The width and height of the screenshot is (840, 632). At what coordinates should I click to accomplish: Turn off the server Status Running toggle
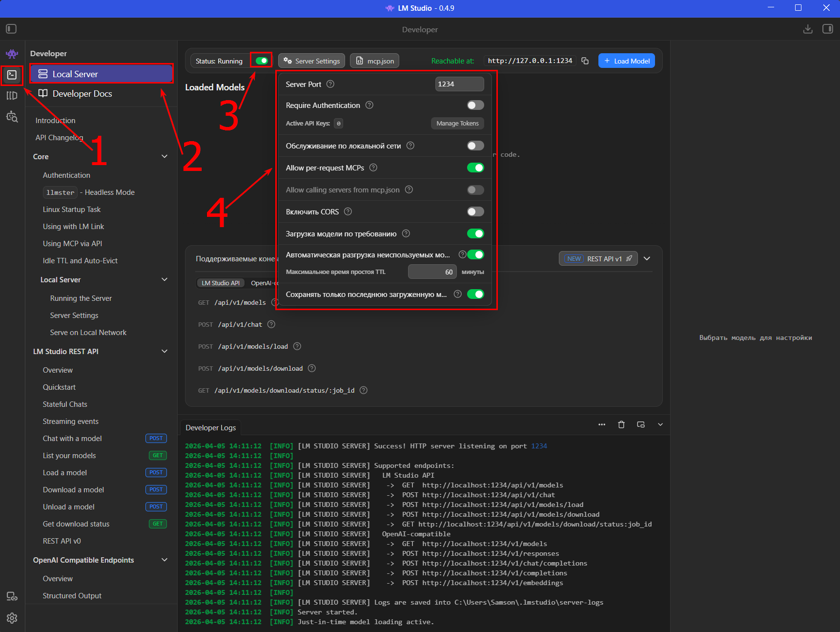[x=262, y=61]
